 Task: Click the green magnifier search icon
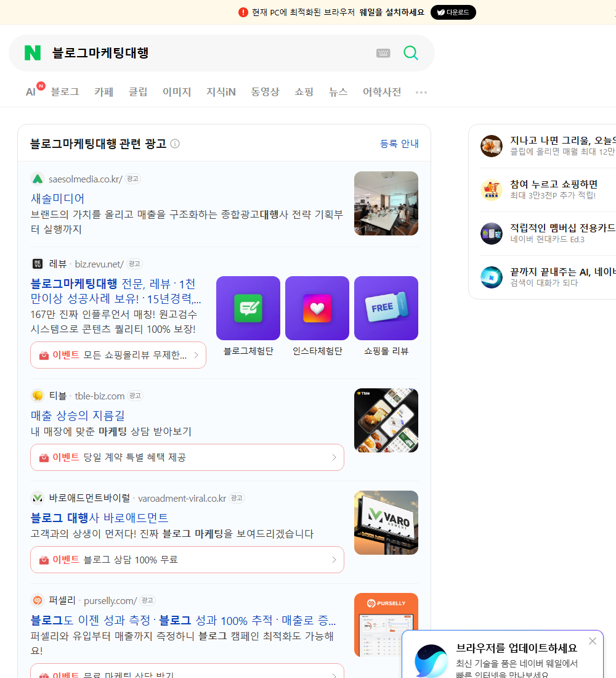coord(411,53)
